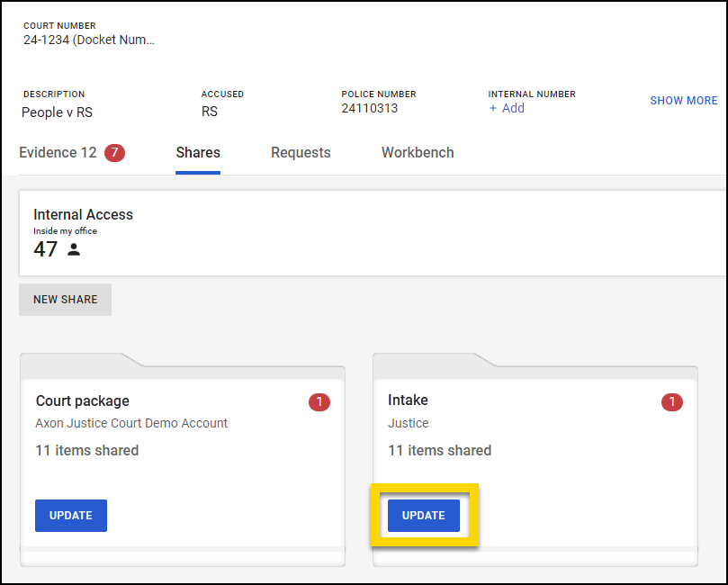Viewport: 728px width, 585px height.
Task: Expand case details with SHOW MORE
Action: pos(683,101)
